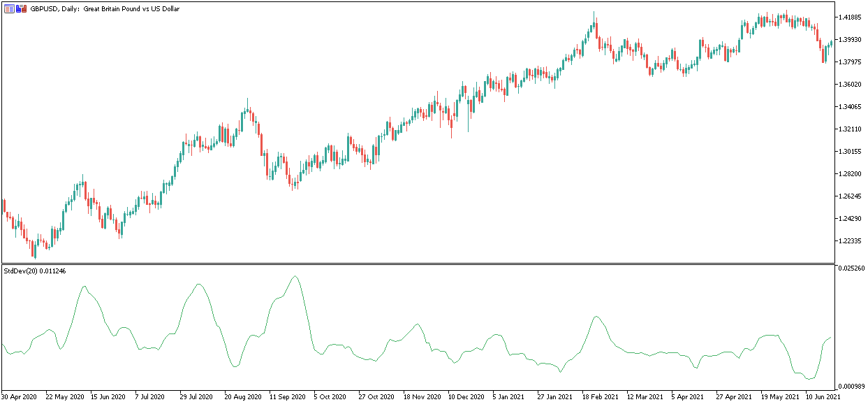The width and height of the screenshot is (868, 402).
Task: Click the 5 Jan 2021 date label
Action: pos(510,396)
